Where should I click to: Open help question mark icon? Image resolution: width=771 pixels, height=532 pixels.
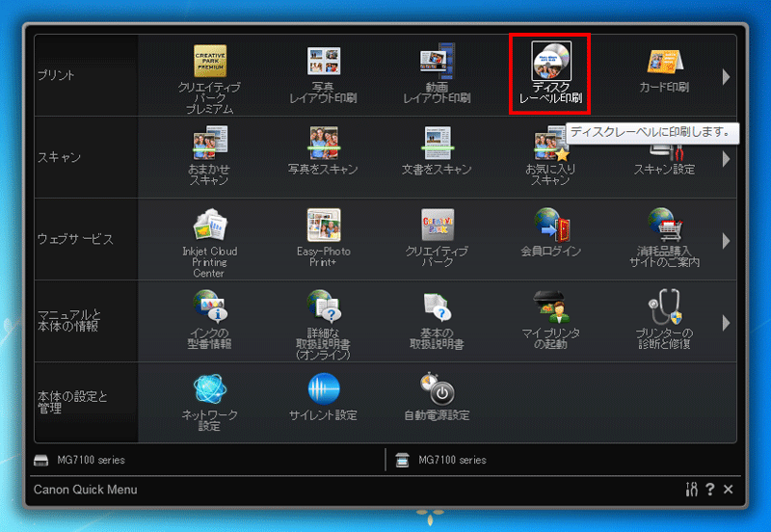[709, 490]
